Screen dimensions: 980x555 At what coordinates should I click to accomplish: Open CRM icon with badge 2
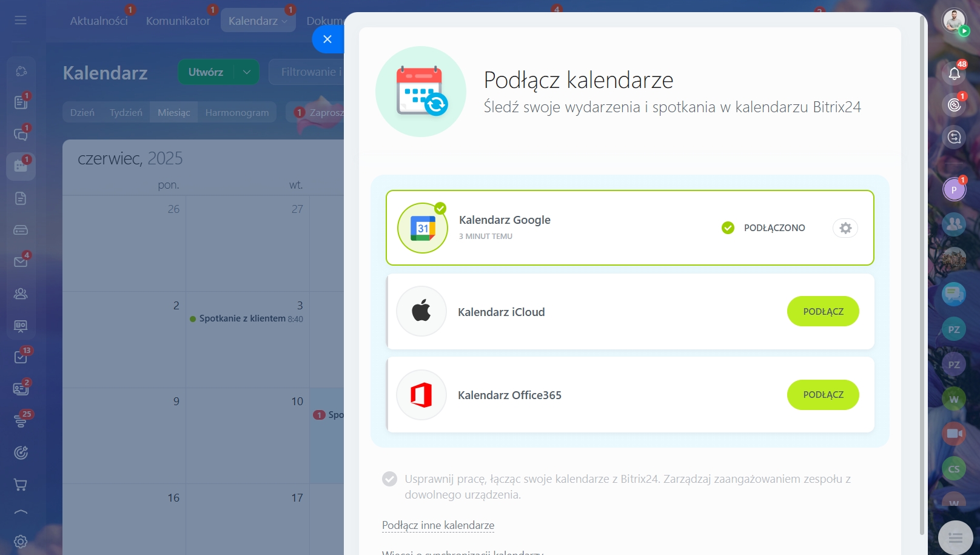21,389
